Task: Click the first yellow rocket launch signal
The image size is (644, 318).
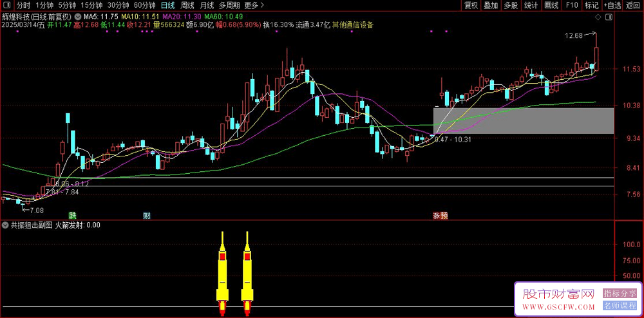Action: 222,274
